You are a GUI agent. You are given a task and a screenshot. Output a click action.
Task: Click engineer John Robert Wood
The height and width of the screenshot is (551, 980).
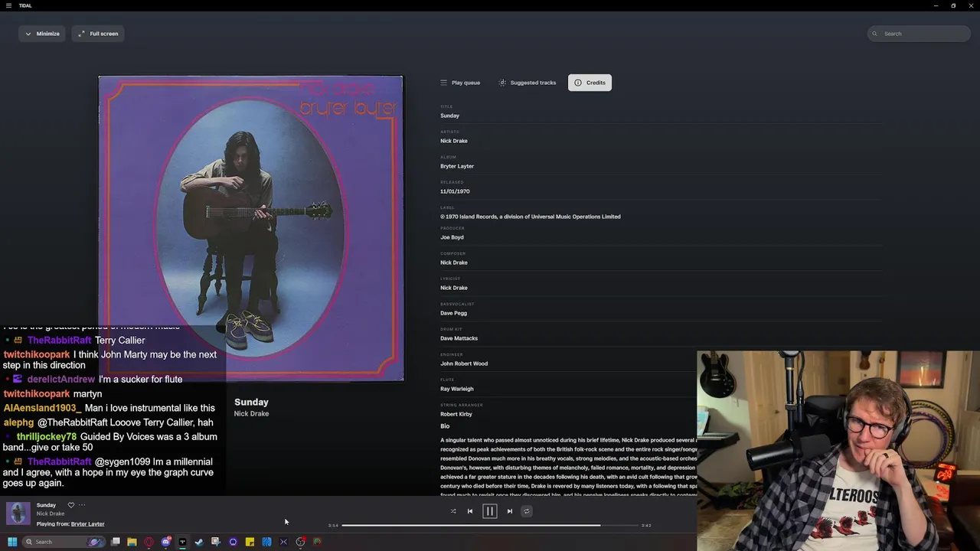464,364
